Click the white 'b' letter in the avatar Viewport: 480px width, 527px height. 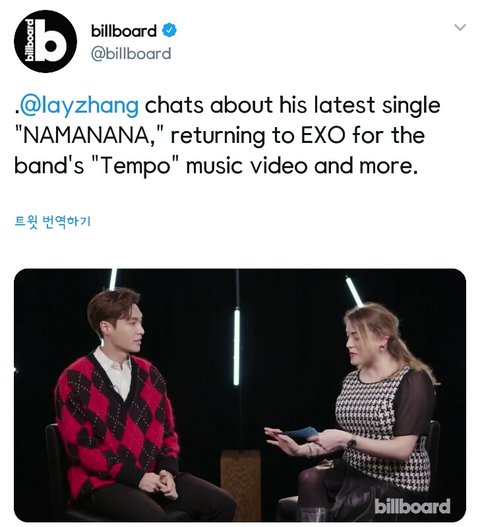[50, 41]
